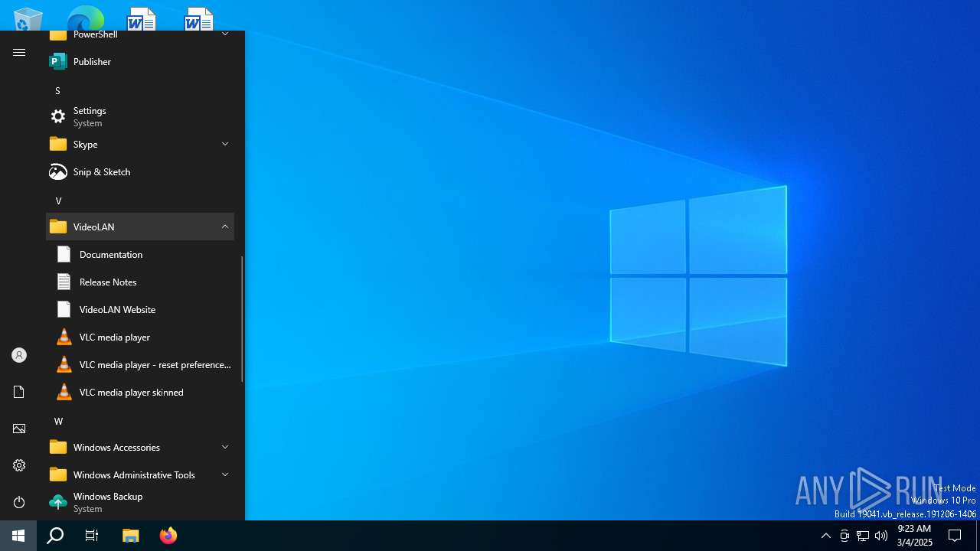Click the Power button in Start
Viewport: 980px width, 551px height.
pyautogui.click(x=19, y=502)
